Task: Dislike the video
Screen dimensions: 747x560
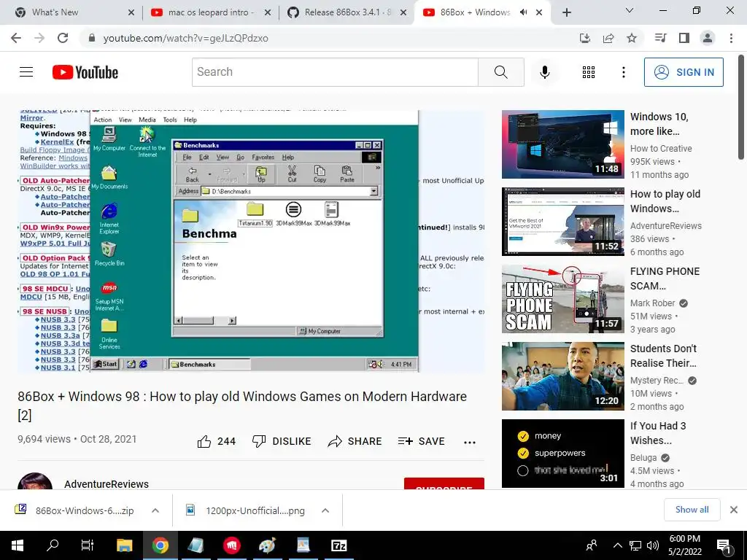Action: (x=282, y=441)
